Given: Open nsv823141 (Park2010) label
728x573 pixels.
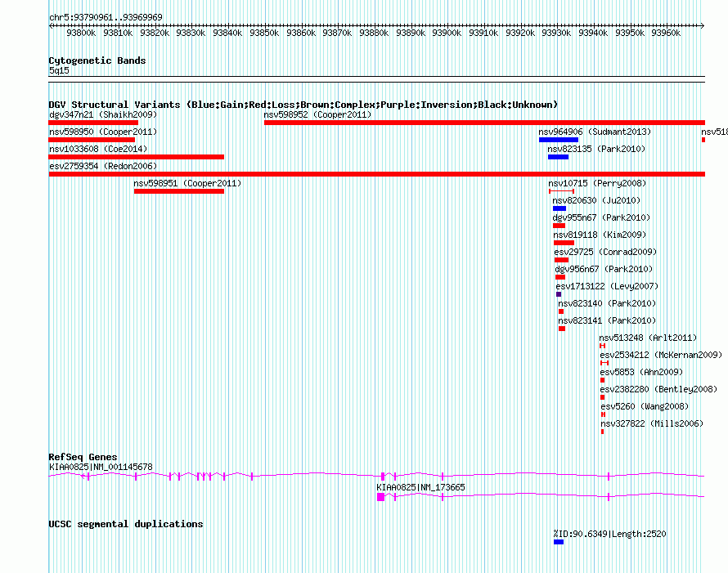Looking at the screenshot, I should (x=607, y=320).
